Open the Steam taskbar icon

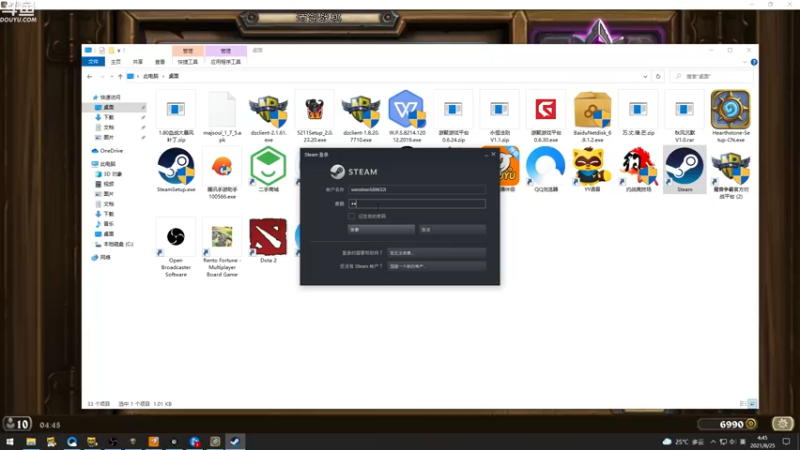point(235,442)
